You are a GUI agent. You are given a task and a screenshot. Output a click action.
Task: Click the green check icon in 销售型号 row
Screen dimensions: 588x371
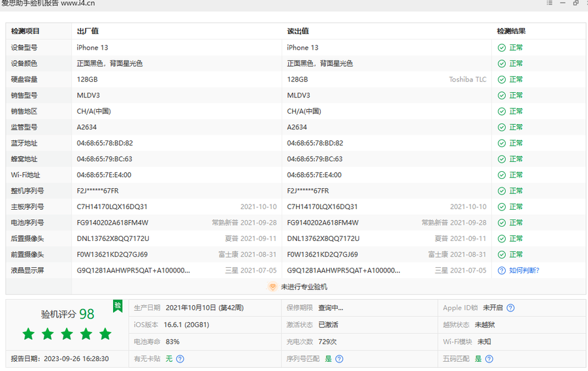(x=501, y=95)
